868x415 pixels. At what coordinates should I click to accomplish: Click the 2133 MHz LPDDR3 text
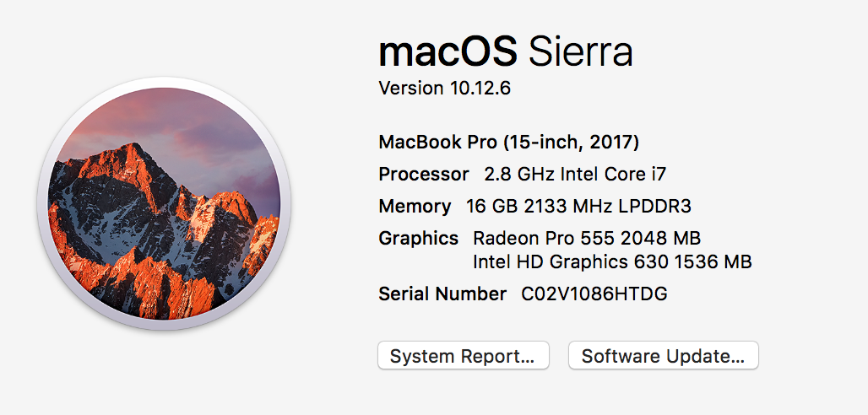(605, 207)
